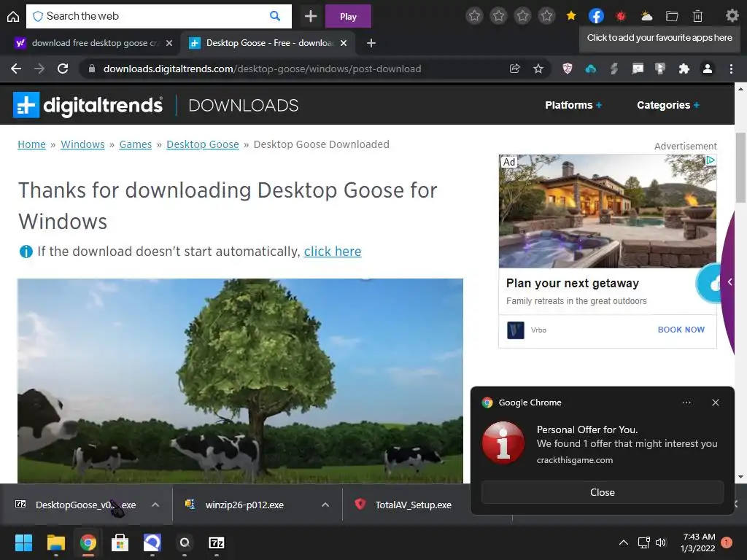Screen dimensions: 747x560
Task: Expand the Categories menu
Action: click(x=668, y=105)
